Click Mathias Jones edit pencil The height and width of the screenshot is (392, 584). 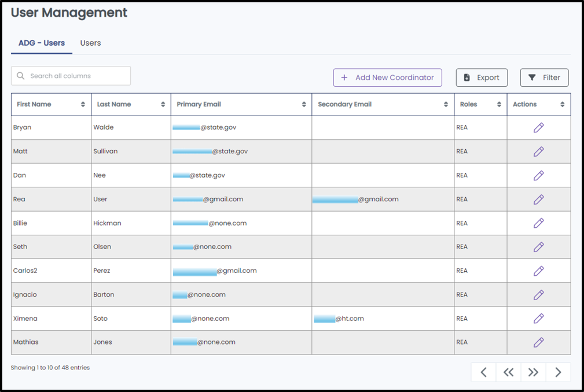point(538,342)
